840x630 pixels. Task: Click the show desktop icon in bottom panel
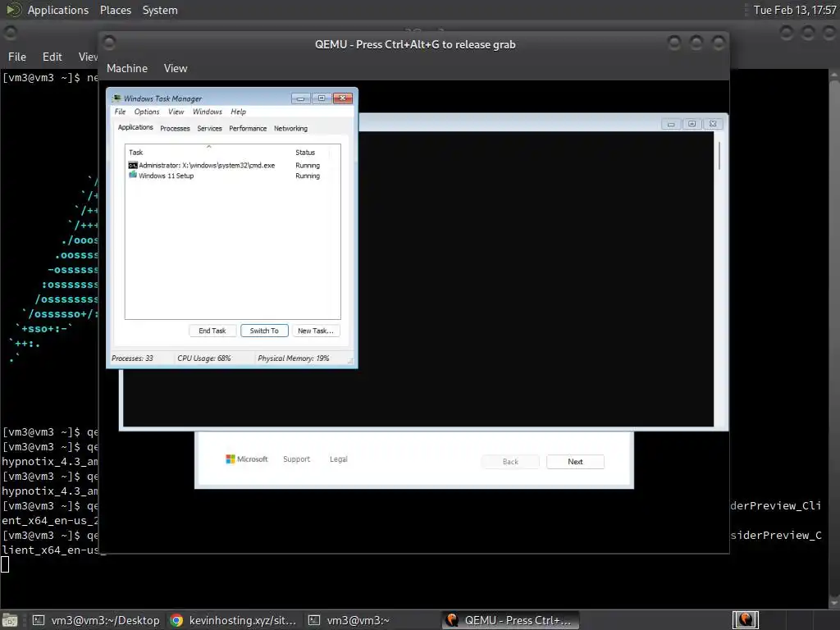[x=10, y=620]
